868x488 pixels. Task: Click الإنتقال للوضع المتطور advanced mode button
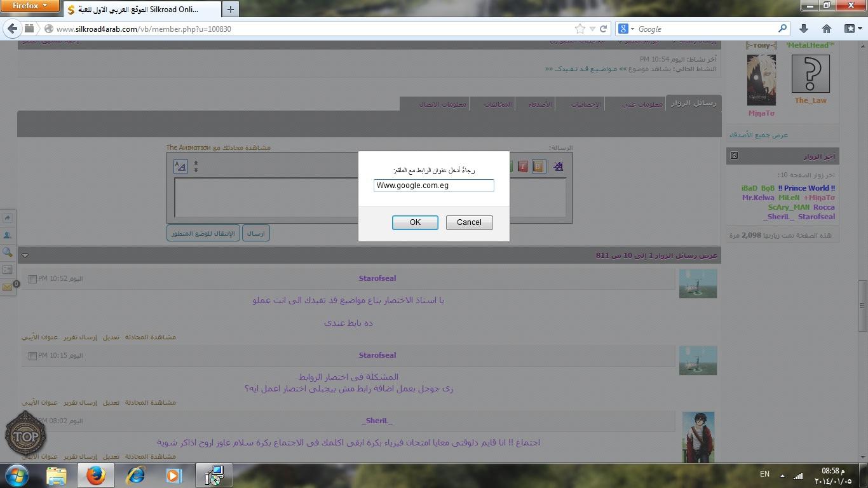(203, 233)
